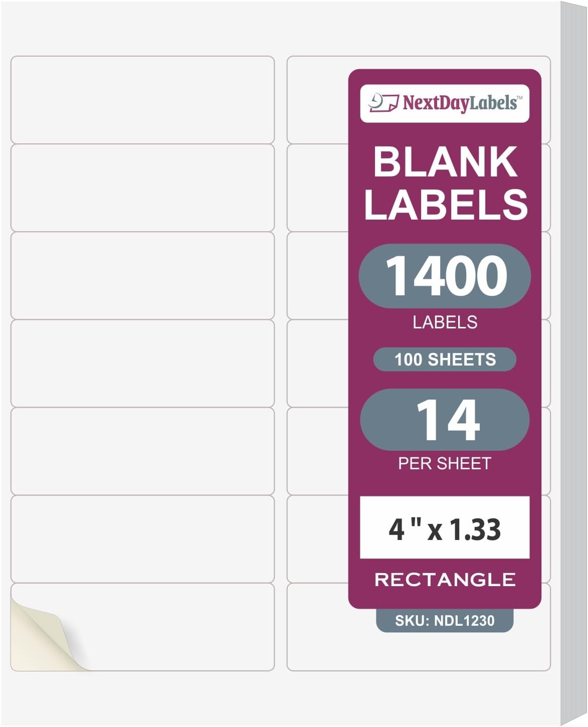Select the top label in the left column
Image resolution: width=588 pixels, height=727 pixels.
(142, 100)
